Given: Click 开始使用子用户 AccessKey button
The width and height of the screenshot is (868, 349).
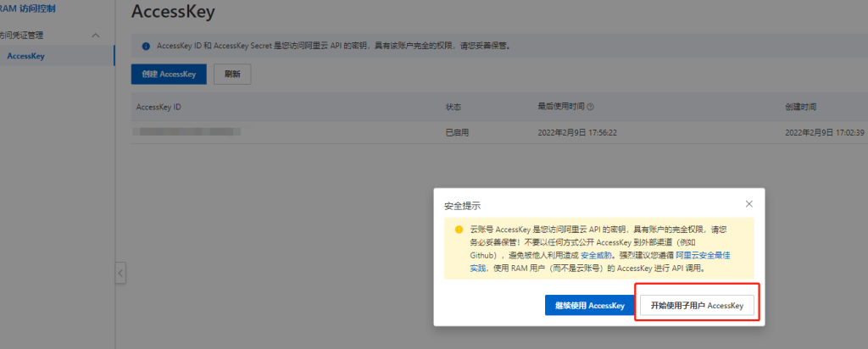Looking at the screenshot, I should coord(697,305).
